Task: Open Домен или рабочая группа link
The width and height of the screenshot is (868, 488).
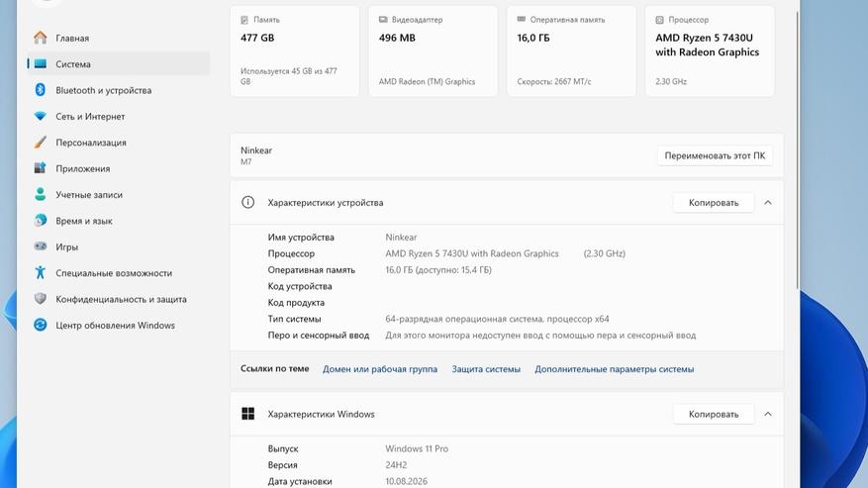Action: (x=380, y=369)
